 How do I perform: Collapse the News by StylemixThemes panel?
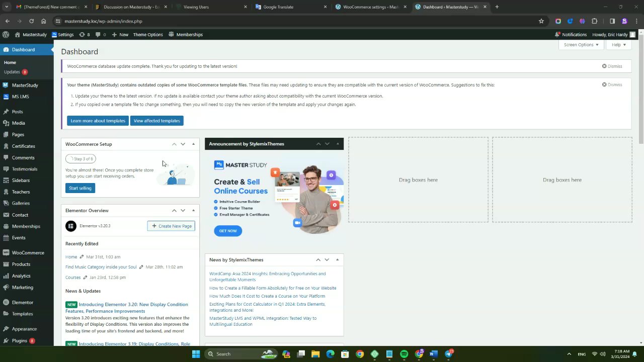click(337, 260)
